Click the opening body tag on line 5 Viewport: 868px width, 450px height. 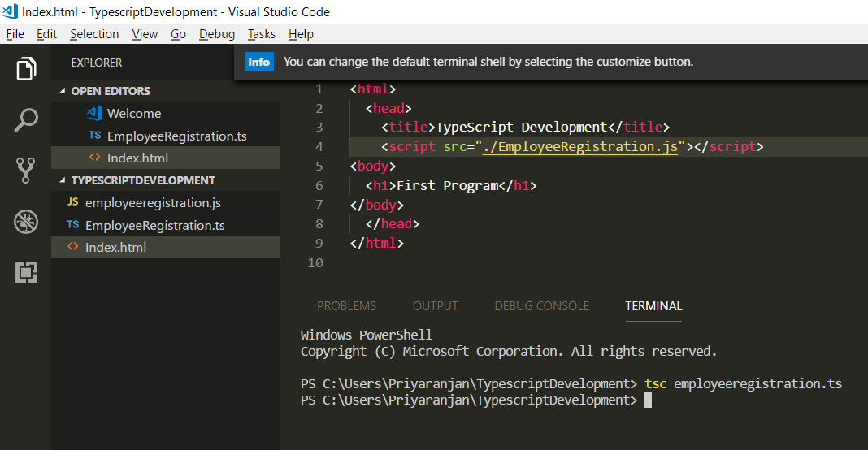(x=373, y=166)
